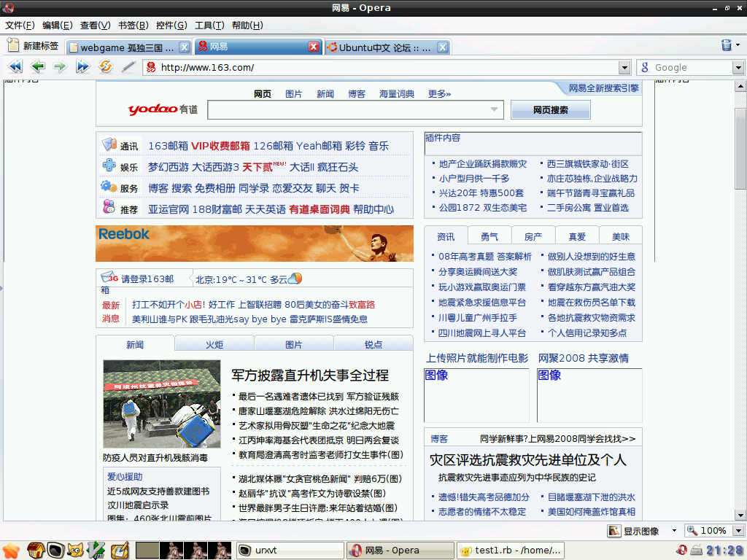This screenshot has width=747, height=560.
Task: Launch the notepad text editor from taskbar
Action: tap(120, 551)
